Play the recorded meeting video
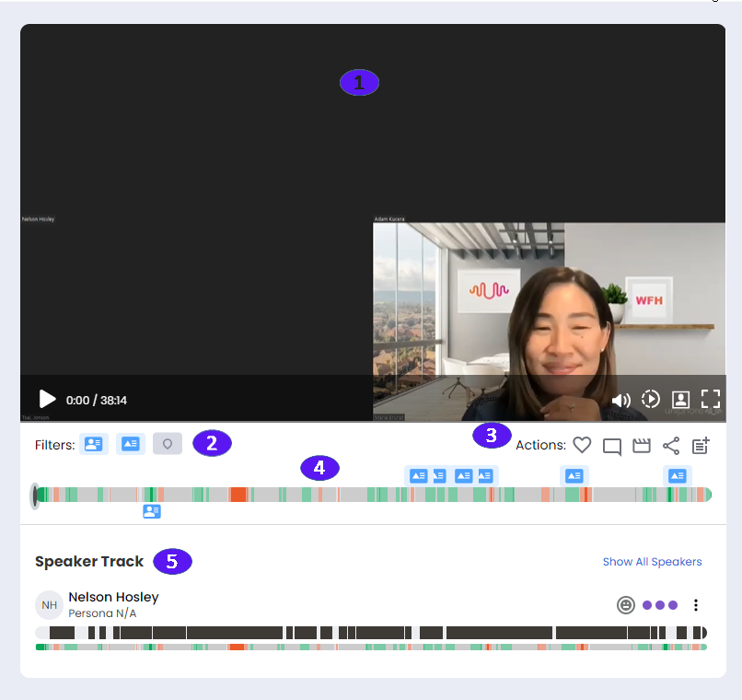 click(47, 399)
